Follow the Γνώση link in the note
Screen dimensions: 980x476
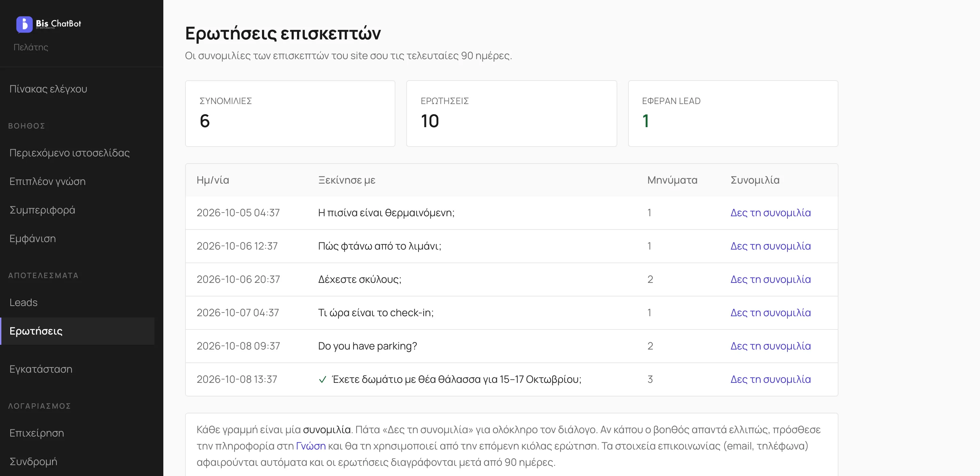click(x=311, y=446)
